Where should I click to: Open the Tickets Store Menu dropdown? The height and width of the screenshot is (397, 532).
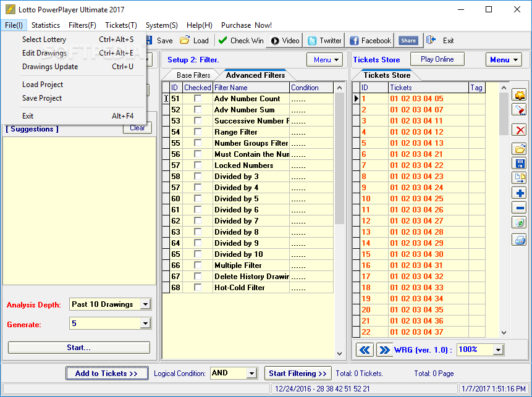504,60
